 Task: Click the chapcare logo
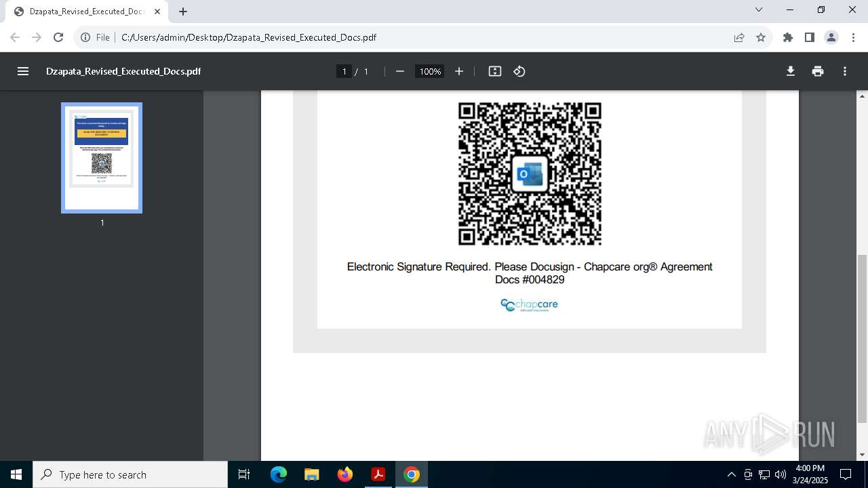(529, 305)
